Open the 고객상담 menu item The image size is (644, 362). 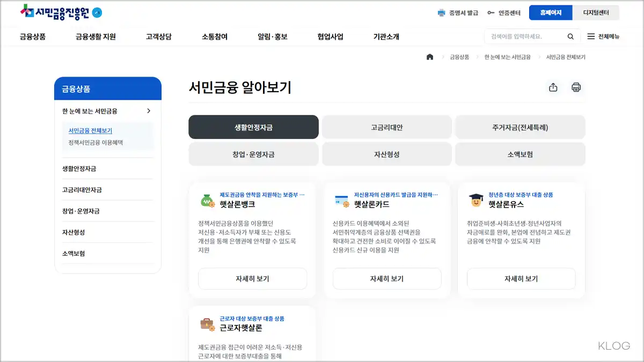coord(158,36)
